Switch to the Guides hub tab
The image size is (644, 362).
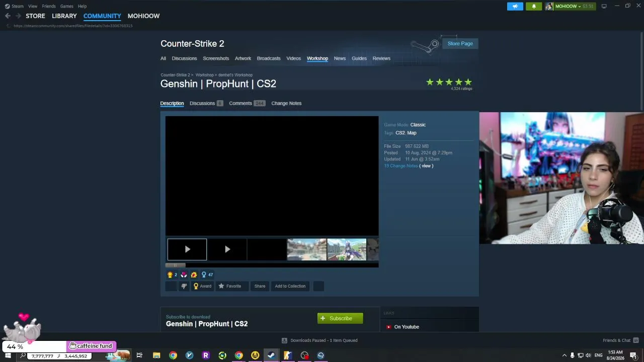point(359,58)
